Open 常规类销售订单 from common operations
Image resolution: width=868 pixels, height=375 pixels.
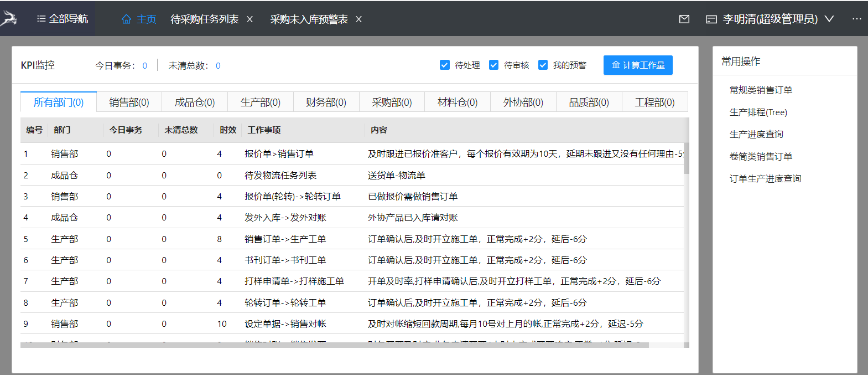pos(761,90)
